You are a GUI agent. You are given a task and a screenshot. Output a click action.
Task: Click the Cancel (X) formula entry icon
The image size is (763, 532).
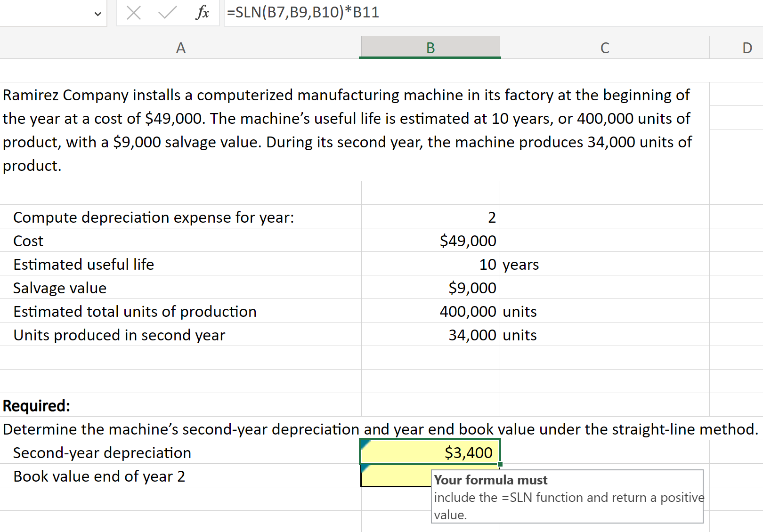pos(133,13)
